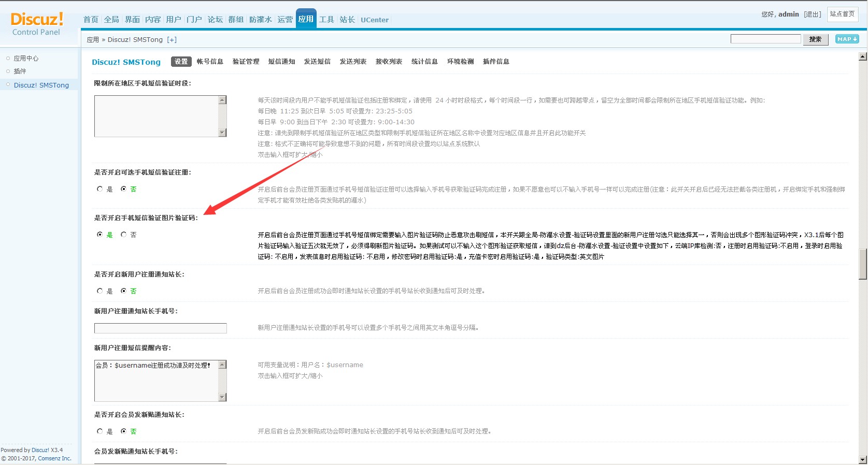Switch to the 发送列表 tab
The width and height of the screenshot is (868, 465).
(353, 62)
